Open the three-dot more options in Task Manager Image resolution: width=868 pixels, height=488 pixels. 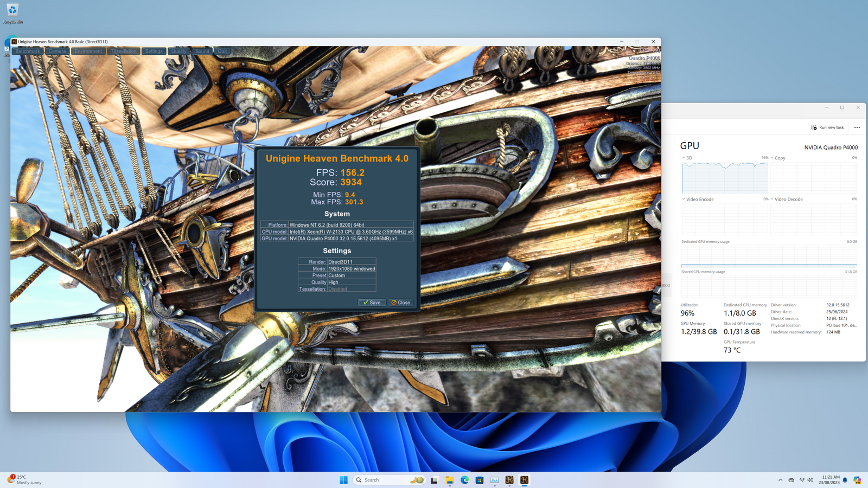tap(857, 127)
